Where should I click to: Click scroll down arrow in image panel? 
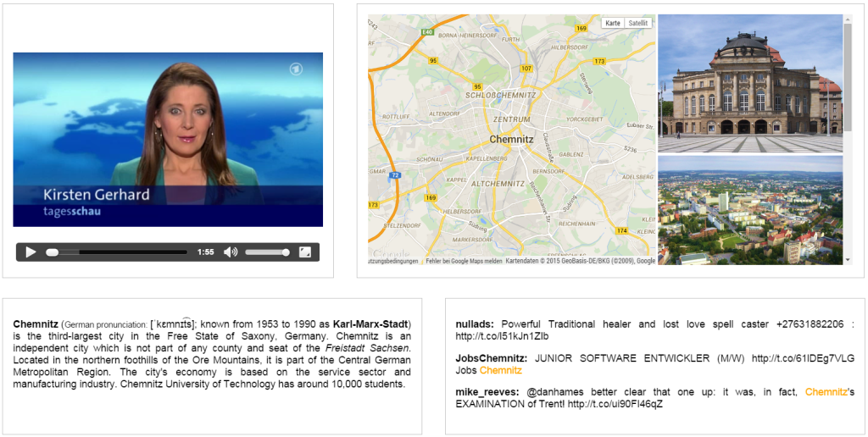pyautogui.click(x=848, y=260)
